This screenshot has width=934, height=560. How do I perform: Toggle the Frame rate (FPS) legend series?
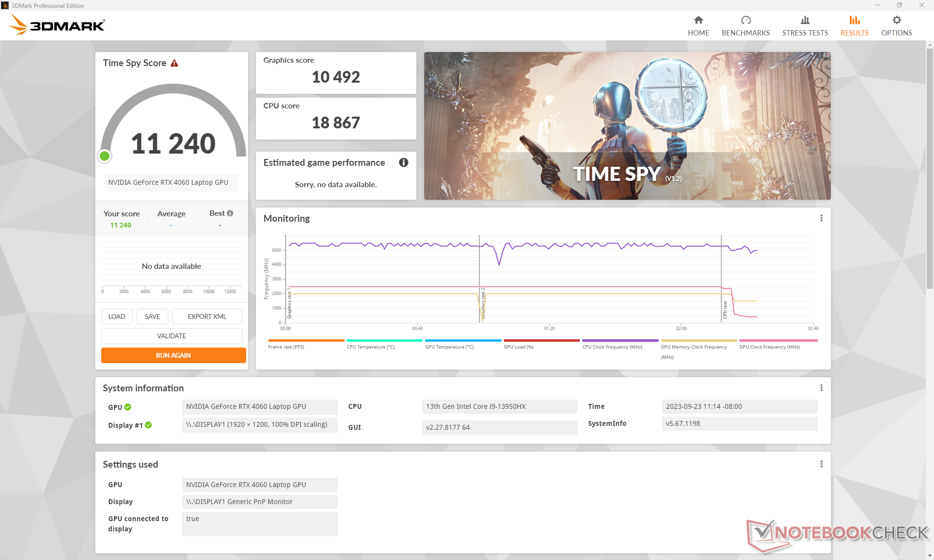pyautogui.click(x=286, y=347)
